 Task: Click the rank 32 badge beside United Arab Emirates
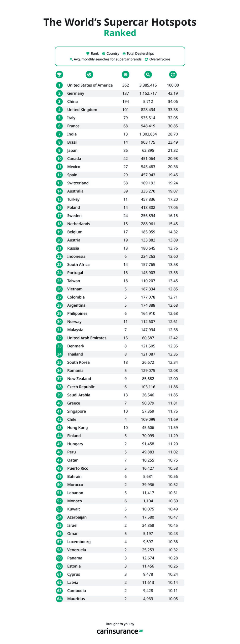click(x=59, y=338)
